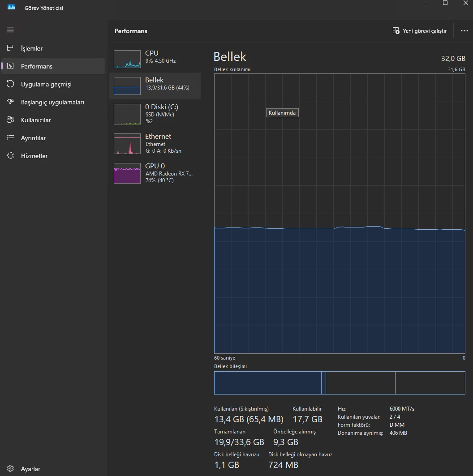Maximize the Görev Yöneticisi window

click(445, 3)
